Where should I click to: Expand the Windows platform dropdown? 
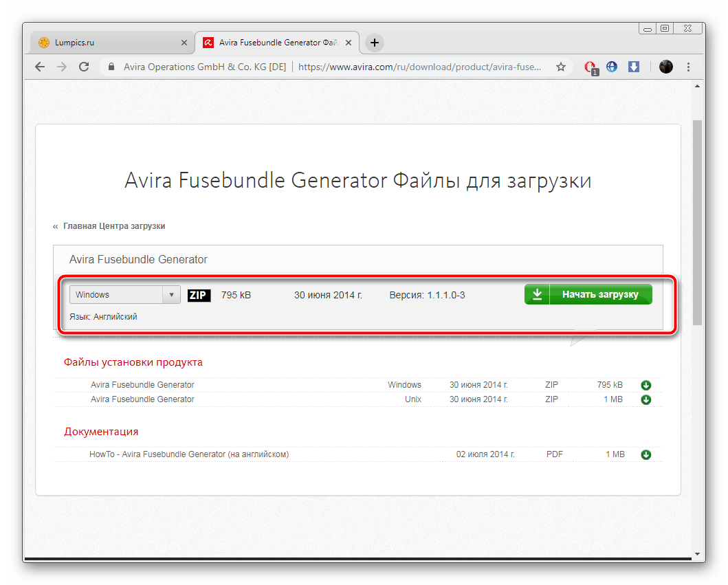(124, 295)
